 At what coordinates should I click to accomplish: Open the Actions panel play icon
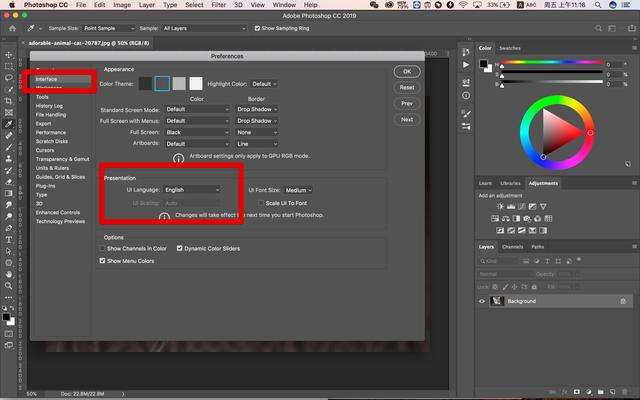coord(466,65)
